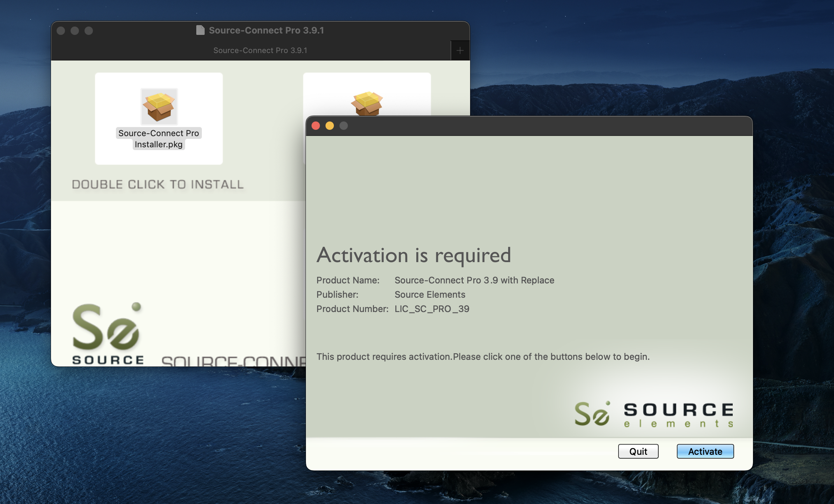The image size is (834, 504).
Task: Click the Source Elements publisher name
Action: click(x=430, y=295)
